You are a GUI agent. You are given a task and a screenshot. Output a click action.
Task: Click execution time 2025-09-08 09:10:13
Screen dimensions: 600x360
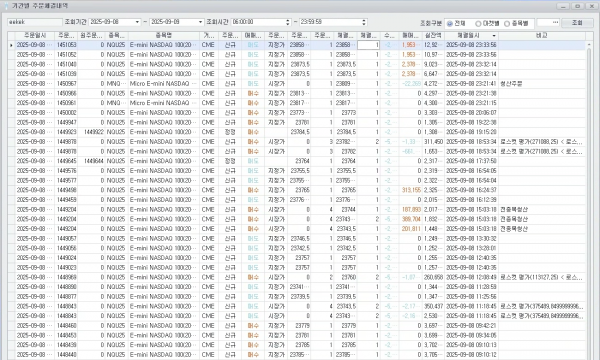click(x=471, y=345)
